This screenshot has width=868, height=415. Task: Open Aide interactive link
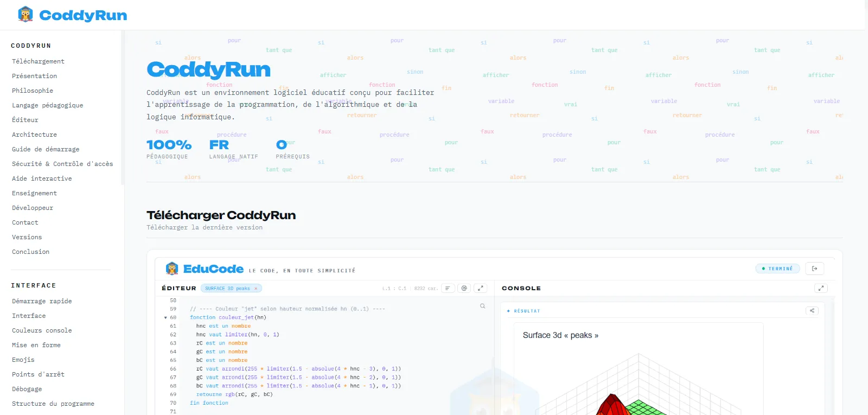click(x=42, y=178)
